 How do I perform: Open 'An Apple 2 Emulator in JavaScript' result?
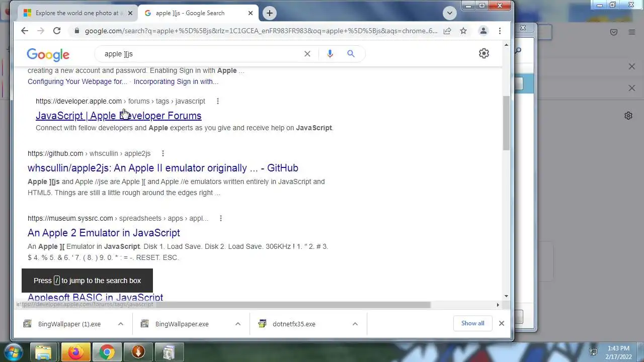click(104, 233)
